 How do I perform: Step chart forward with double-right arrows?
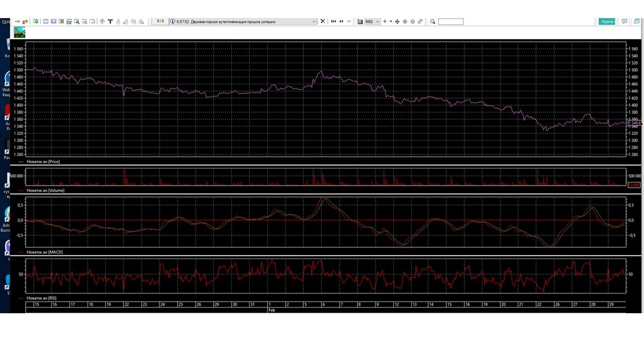pyautogui.click(x=349, y=21)
